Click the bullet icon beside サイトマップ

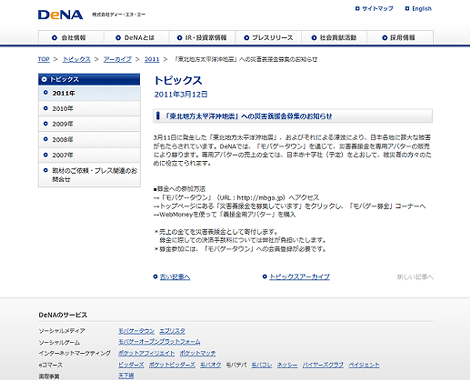pos(357,9)
